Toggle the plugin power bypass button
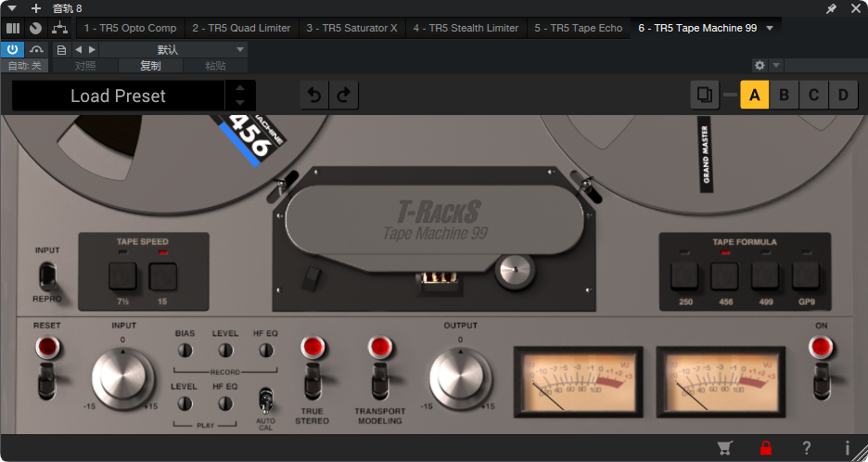 coord(12,49)
